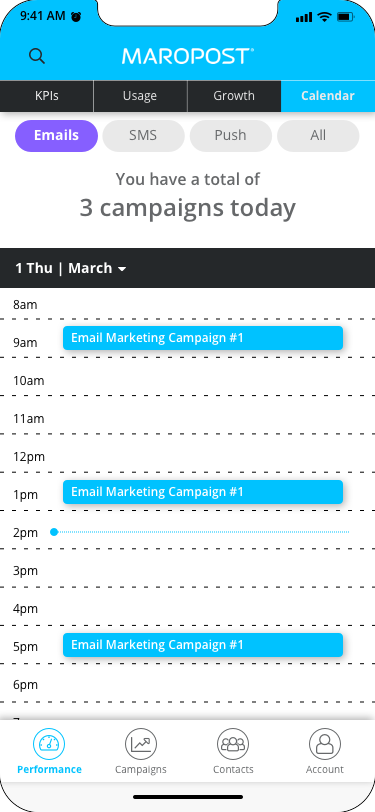Switch to the Usage tab
375x812 pixels.
tap(140, 96)
